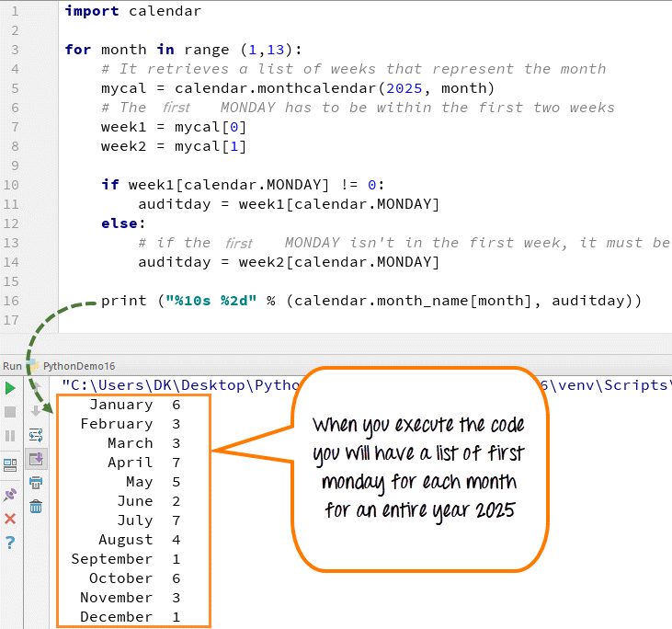Close the run tab with the red X
672x629 pixels.
[x=10, y=519]
